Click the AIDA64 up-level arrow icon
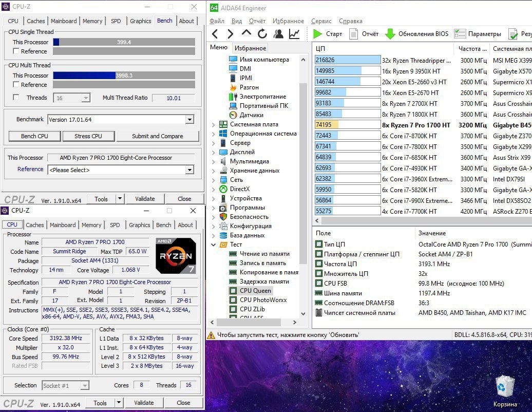Viewport: 532px width, 412px height. (x=246, y=33)
